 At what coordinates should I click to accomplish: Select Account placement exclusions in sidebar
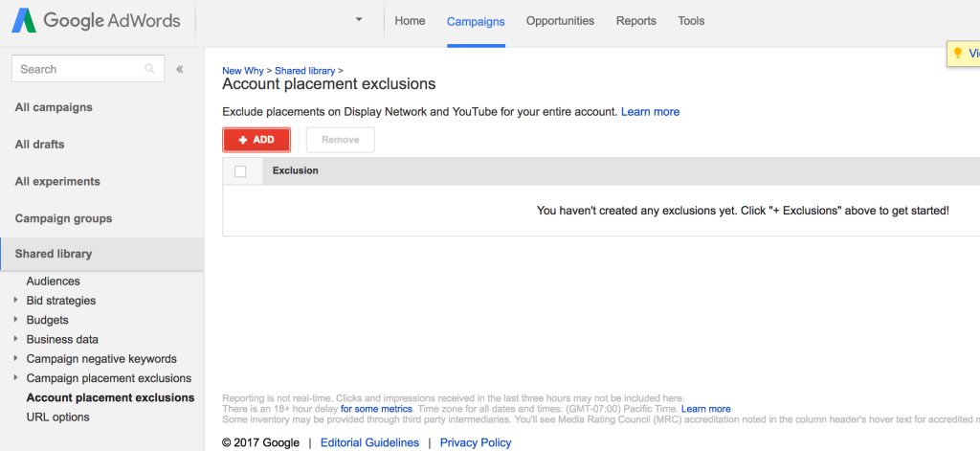pyautogui.click(x=111, y=397)
